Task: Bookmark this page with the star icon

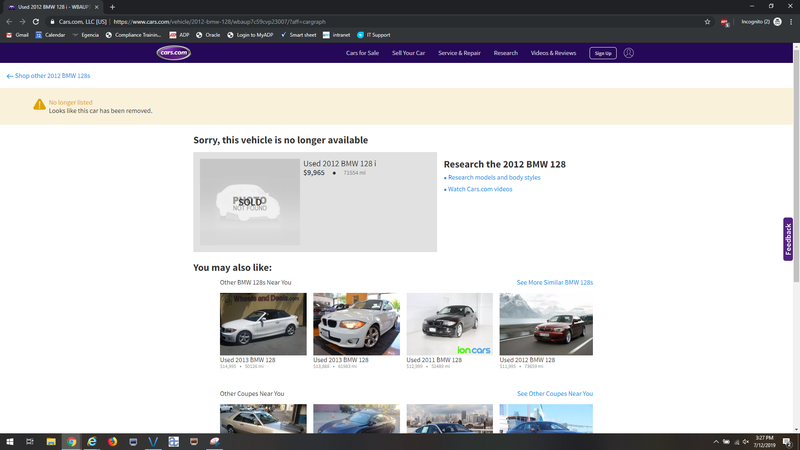Action: click(707, 21)
